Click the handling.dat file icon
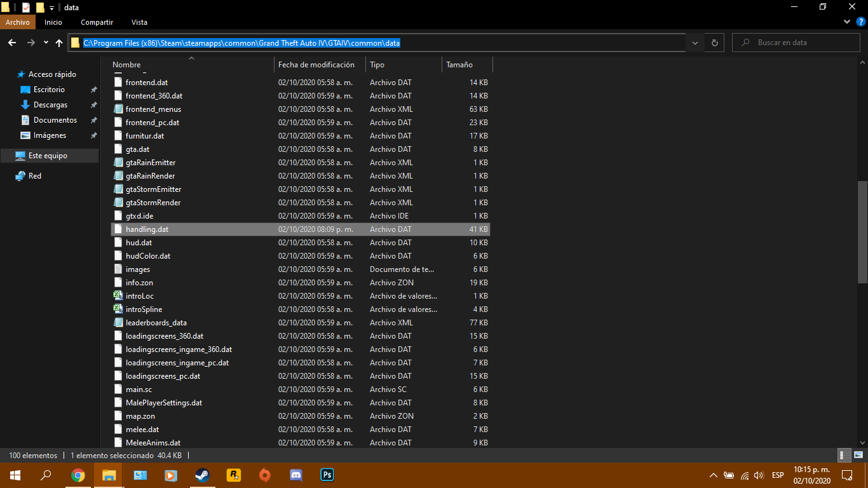868x488 pixels. pyautogui.click(x=118, y=229)
